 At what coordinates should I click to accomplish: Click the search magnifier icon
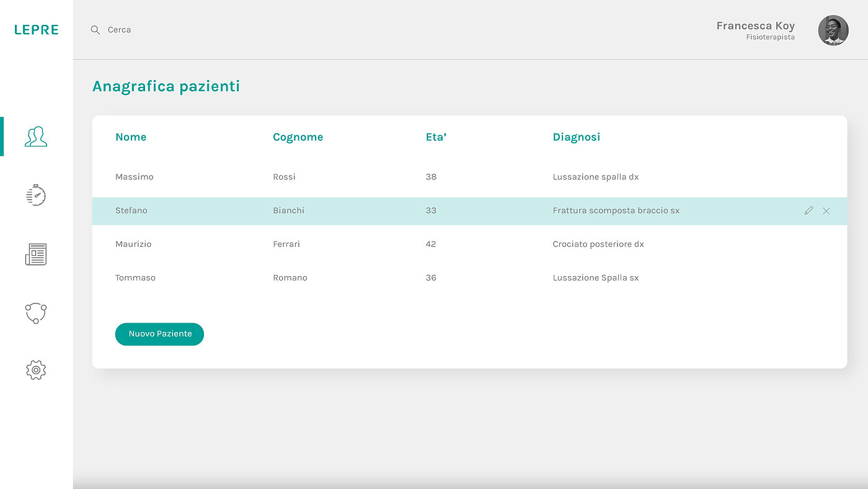(95, 30)
